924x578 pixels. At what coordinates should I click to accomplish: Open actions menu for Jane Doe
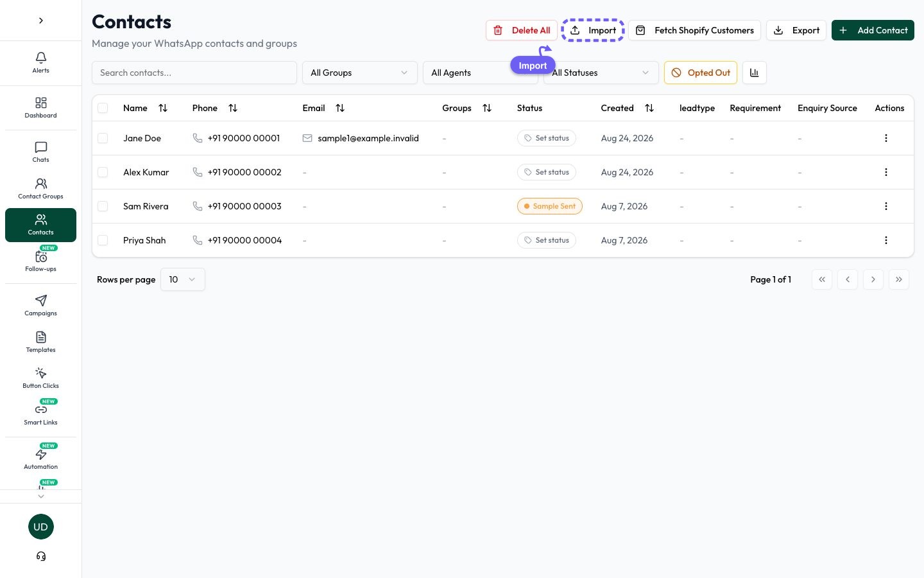886,138
